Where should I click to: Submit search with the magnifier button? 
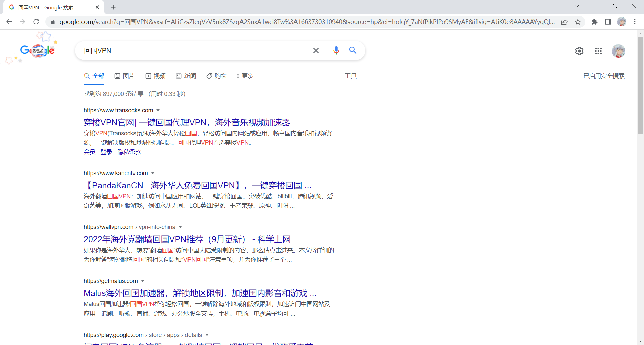(x=353, y=50)
